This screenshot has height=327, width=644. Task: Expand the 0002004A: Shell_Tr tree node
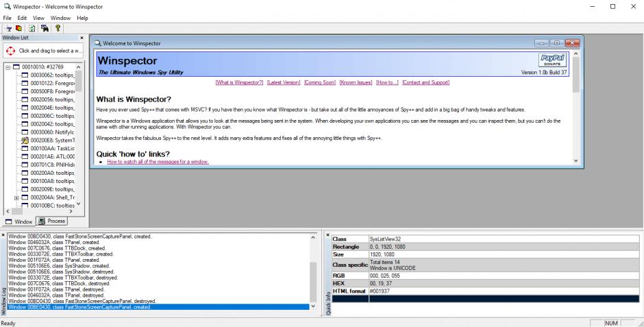pos(16,197)
